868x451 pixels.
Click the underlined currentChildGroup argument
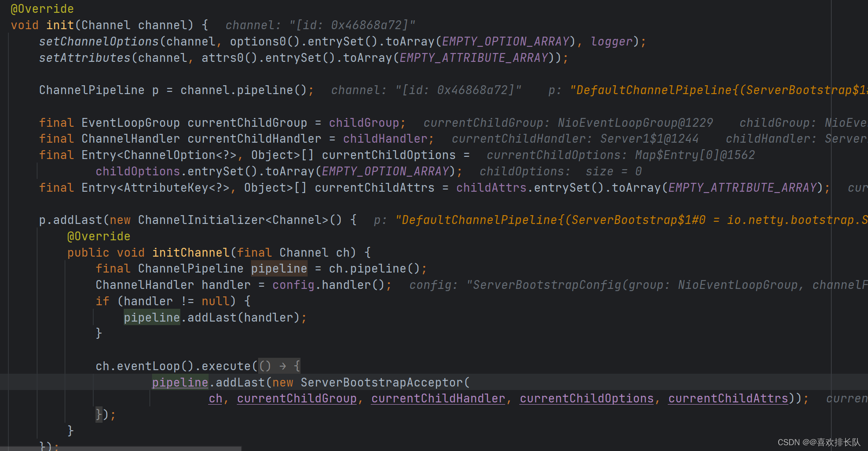[x=297, y=398]
